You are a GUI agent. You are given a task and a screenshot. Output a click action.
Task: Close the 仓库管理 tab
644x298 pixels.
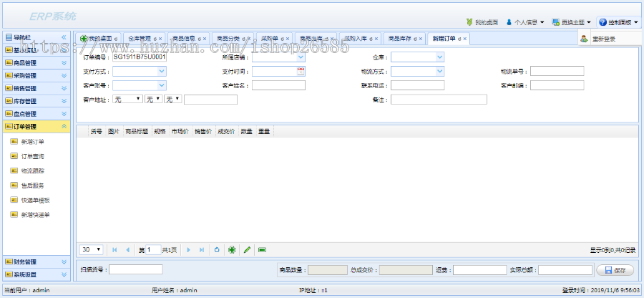tap(160, 39)
